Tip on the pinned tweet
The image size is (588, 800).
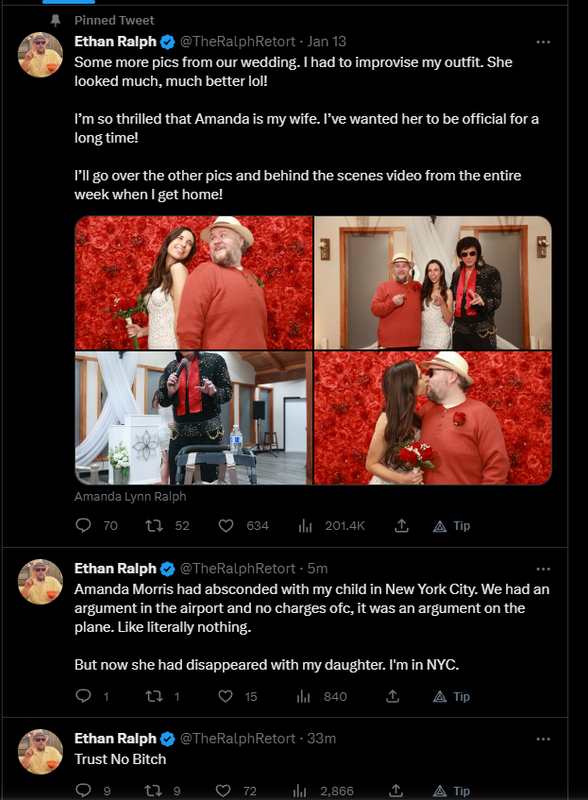tap(452, 526)
